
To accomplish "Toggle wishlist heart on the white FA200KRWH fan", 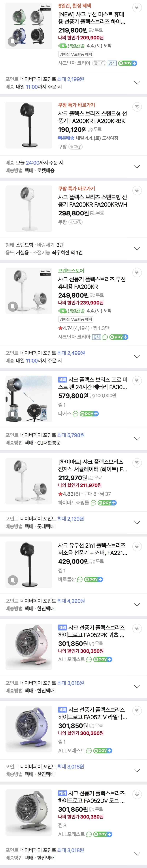I will [x=137, y=190].
